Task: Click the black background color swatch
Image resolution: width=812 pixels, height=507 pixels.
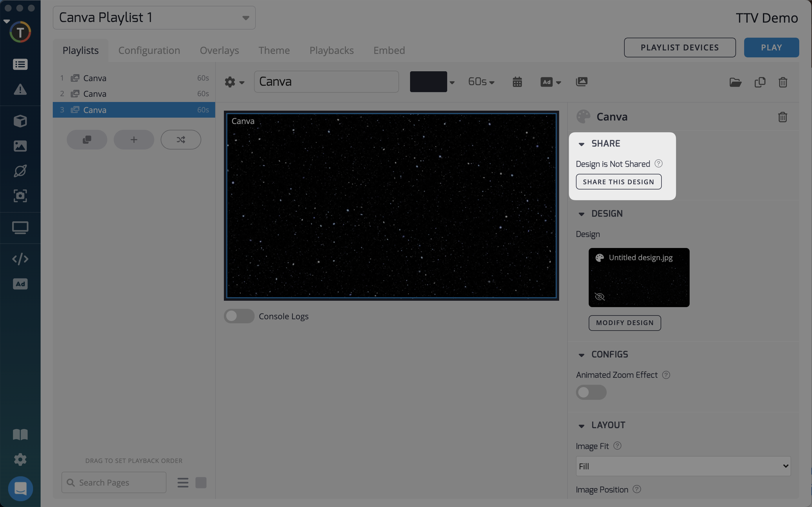Action: coord(428,82)
